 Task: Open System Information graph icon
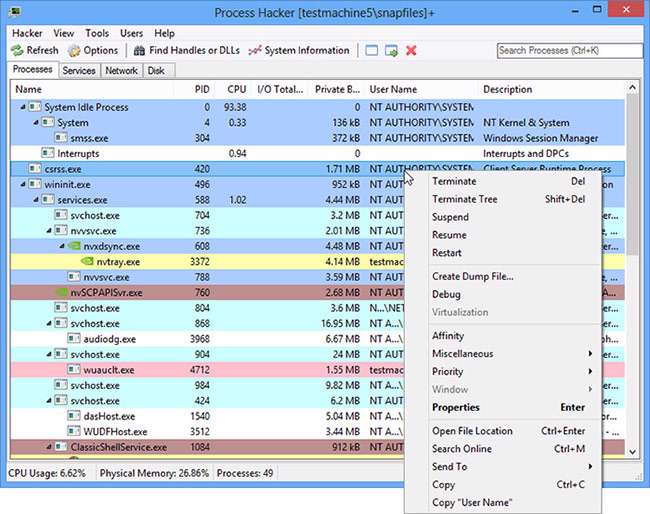tap(255, 50)
